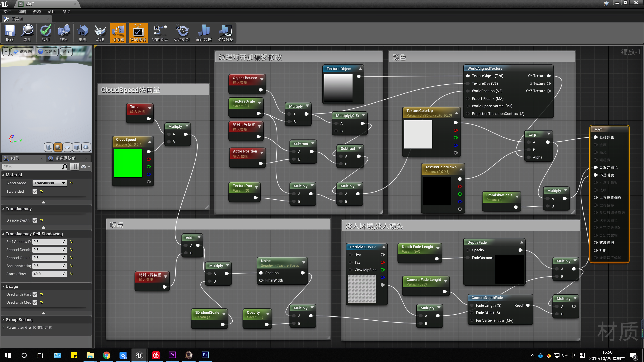Screen dimensions: 644x362
Task: Apply the material with the 应用 icon
Action: point(45,33)
